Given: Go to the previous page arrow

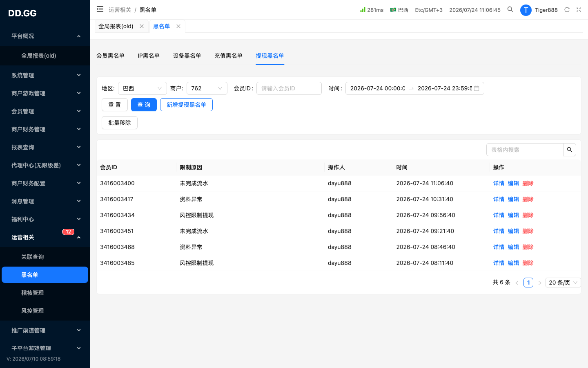Looking at the screenshot, I should point(517,283).
